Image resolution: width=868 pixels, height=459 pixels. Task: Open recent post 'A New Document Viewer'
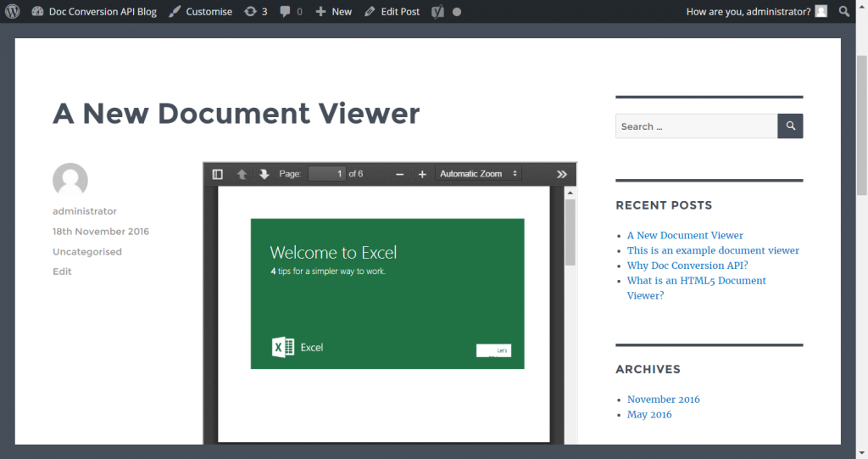685,235
